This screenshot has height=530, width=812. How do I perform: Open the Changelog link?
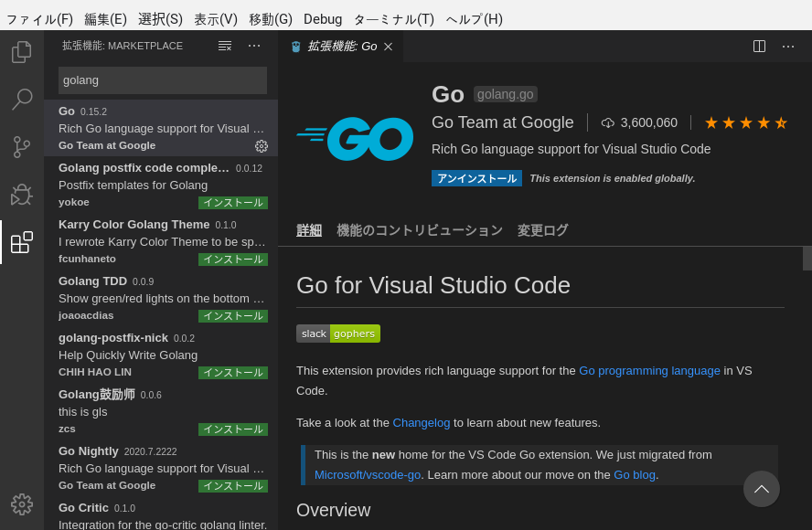click(421, 423)
